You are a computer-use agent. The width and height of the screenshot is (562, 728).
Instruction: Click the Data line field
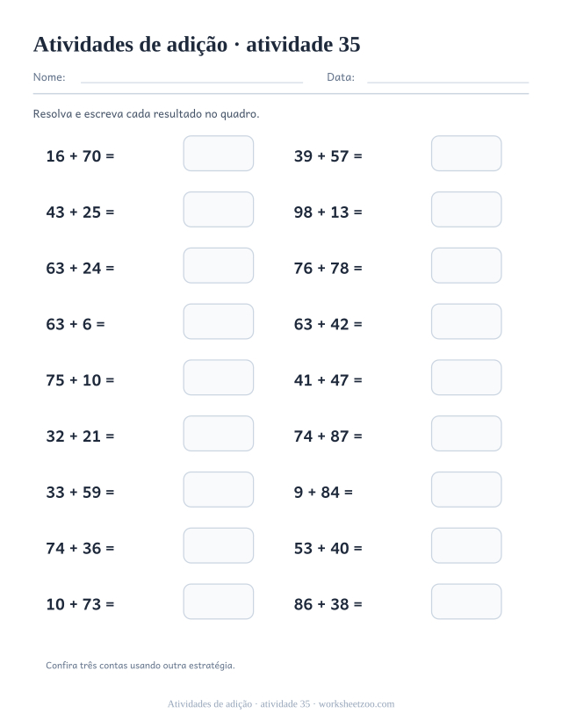(x=448, y=78)
